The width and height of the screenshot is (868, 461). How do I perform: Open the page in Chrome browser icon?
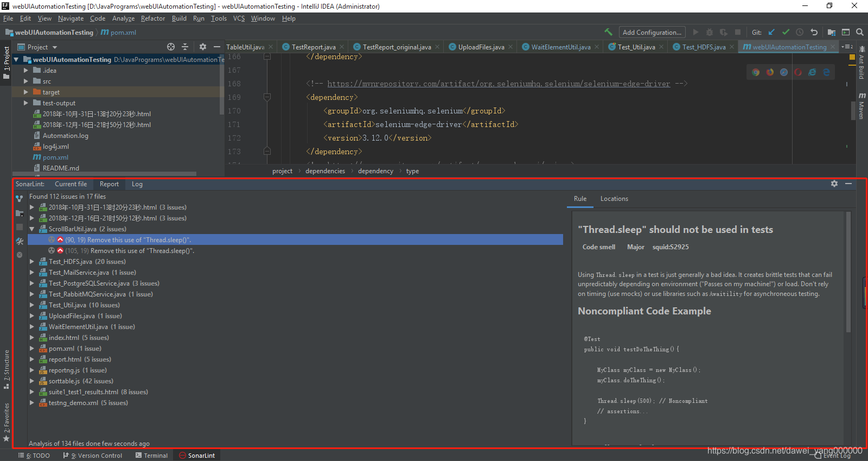[756, 72]
